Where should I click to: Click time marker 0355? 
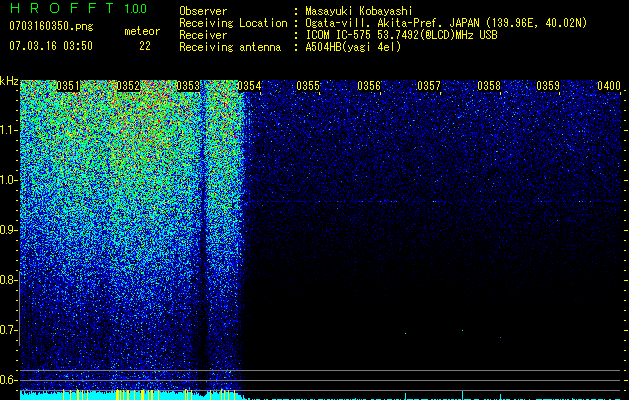(308, 86)
